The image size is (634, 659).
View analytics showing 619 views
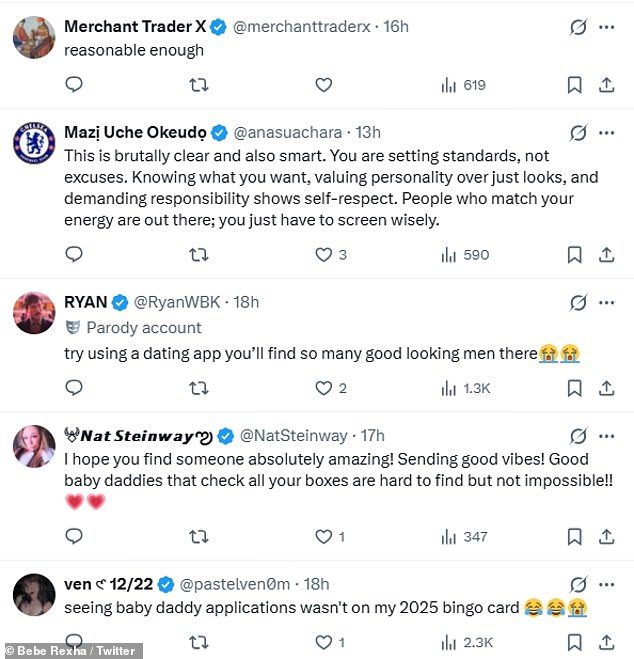click(463, 85)
